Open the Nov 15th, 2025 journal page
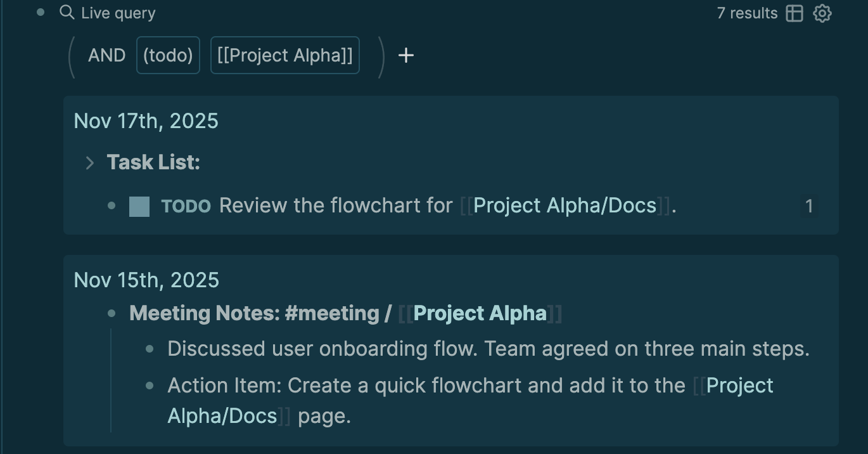868x454 pixels. [146, 280]
